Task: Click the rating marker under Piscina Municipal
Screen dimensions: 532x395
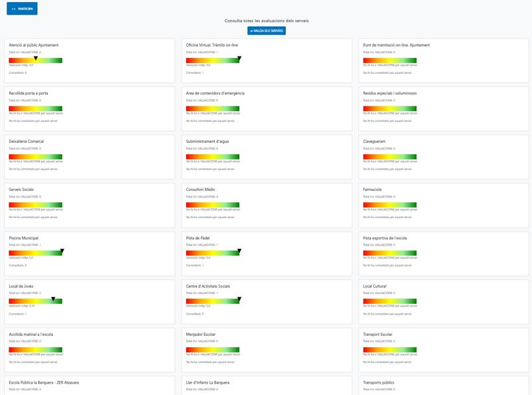Action: pyautogui.click(x=62, y=251)
